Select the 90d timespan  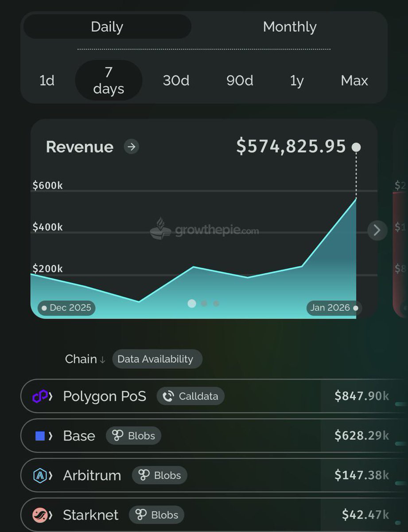tap(240, 81)
